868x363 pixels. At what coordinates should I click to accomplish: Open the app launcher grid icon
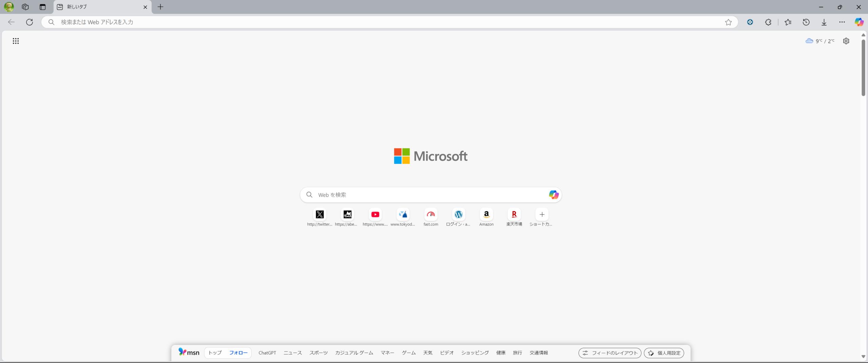(16, 41)
